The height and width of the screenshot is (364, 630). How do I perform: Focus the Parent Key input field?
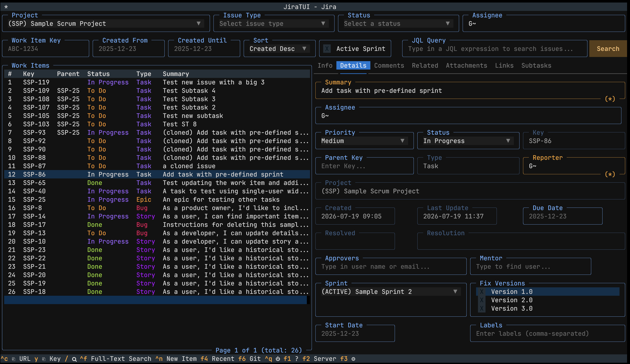tap(364, 166)
